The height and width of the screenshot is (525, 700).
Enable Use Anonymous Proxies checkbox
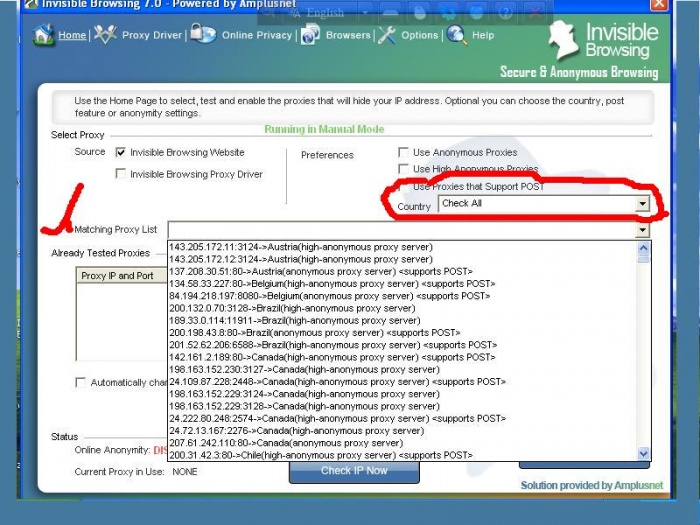pyautogui.click(x=403, y=152)
